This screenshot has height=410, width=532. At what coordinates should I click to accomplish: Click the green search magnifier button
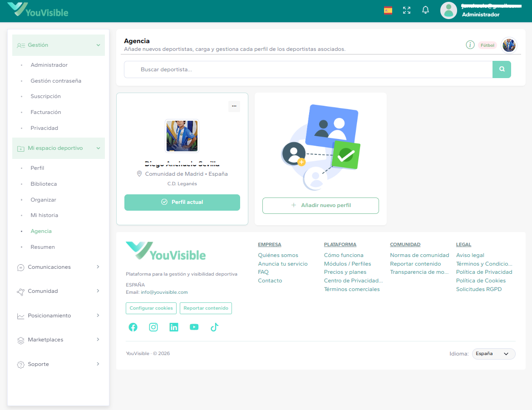[x=502, y=69]
